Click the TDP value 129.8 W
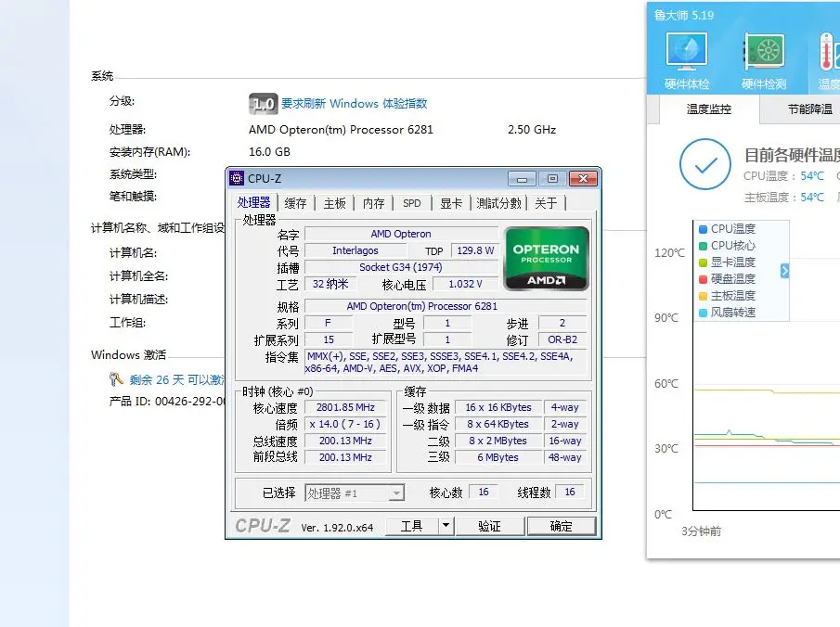This screenshot has width=840, height=627. tap(475, 250)
